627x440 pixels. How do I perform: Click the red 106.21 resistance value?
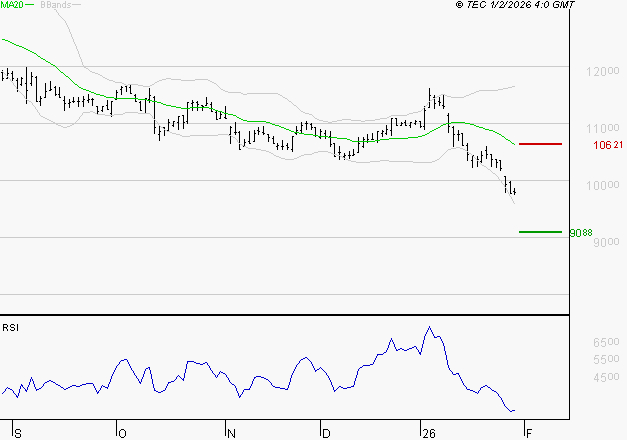point(608,145)
